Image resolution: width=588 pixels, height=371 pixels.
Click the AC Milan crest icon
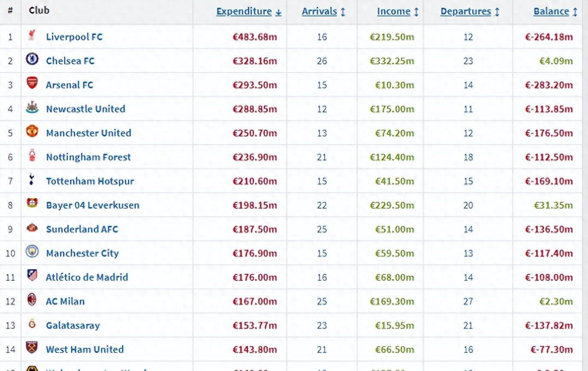click(32, 300)
